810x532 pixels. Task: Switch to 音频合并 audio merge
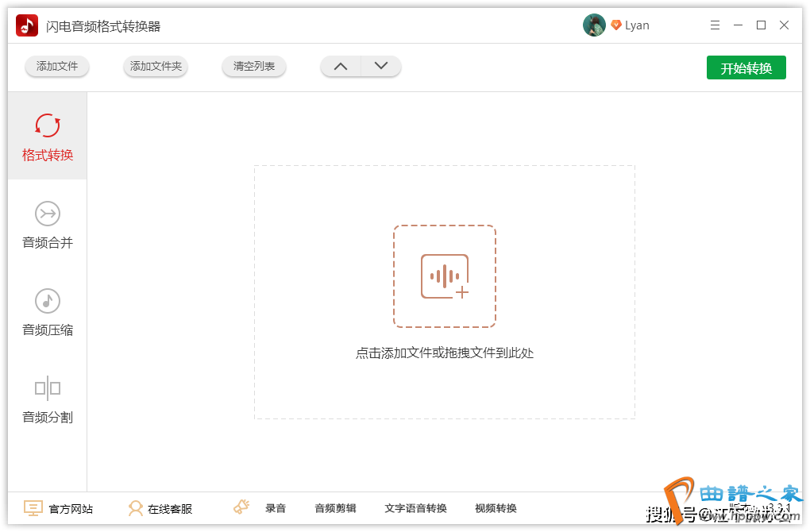[x=48, y=224]
